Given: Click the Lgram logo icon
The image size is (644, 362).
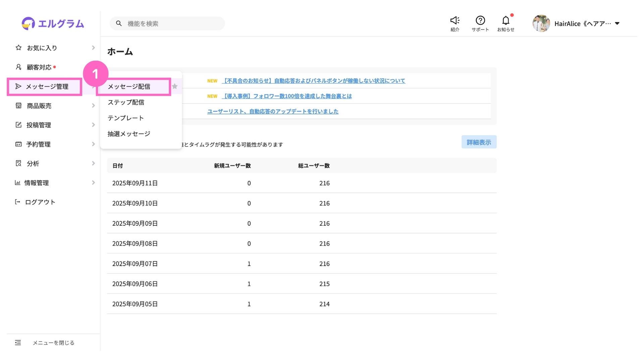Looking at the screenshot, I should [28, 23].
